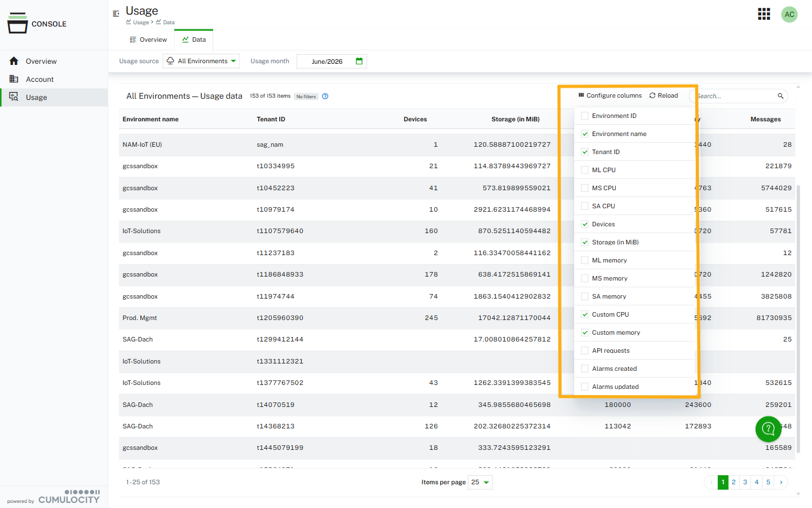Screen dimensions: 812x508
Task: Click the No filters badge
Action: [306, 97]
